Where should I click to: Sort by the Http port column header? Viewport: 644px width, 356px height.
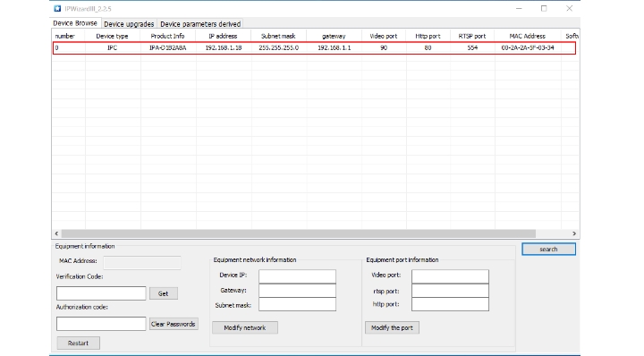(x=428, y=36)
